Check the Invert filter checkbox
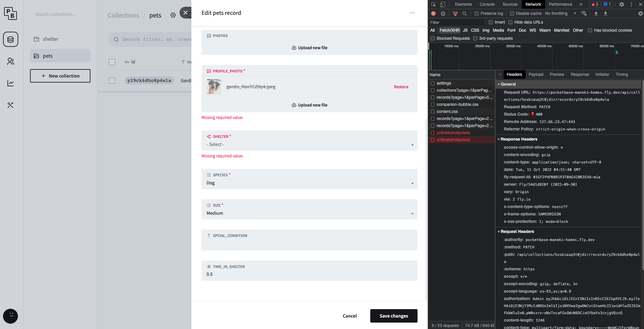 click(x=491, y=22)
